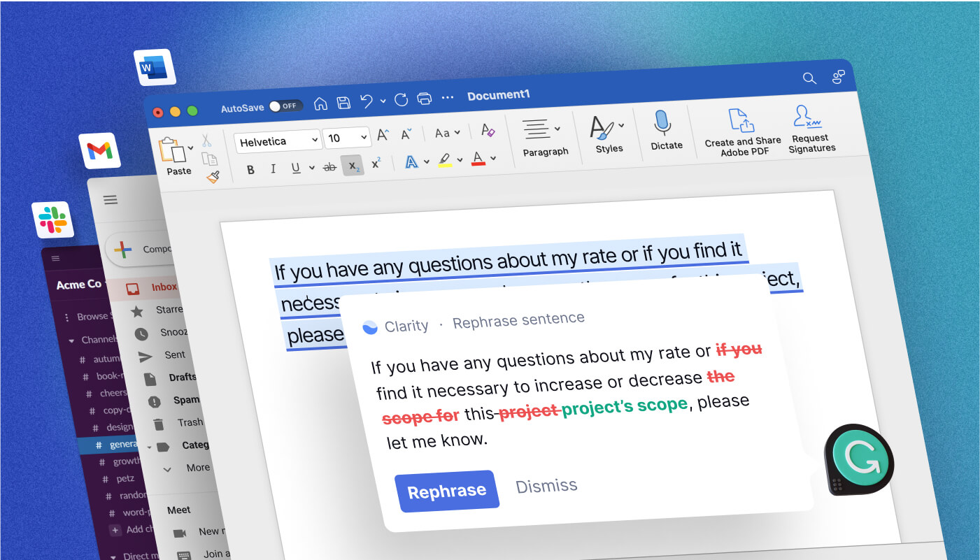Click the Format Painter brush icon

point(213,177)
